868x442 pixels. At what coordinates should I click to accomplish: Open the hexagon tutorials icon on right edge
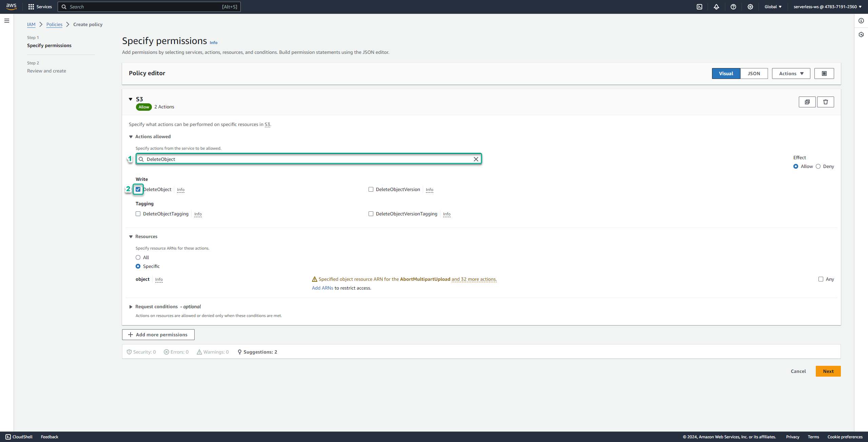[861, 35]
